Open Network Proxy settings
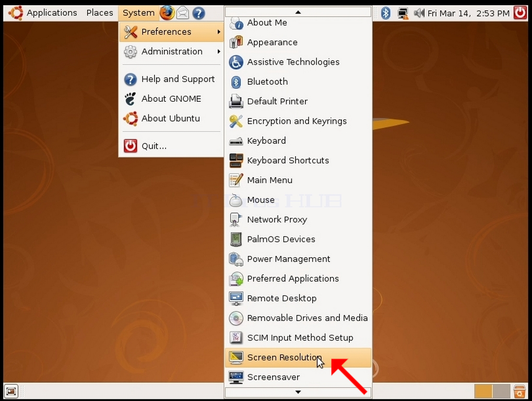This screenshot has height=401, width=532. (x=298, y=219)
